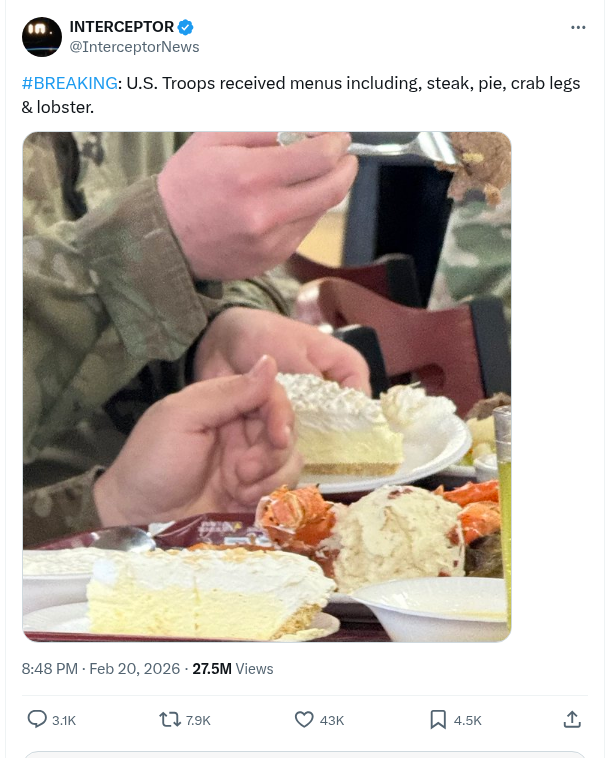Image resolution: width=608 pixels, height=758 pixels.
Task: Open the share icon with upward arrow
Action: pos(572,719)
